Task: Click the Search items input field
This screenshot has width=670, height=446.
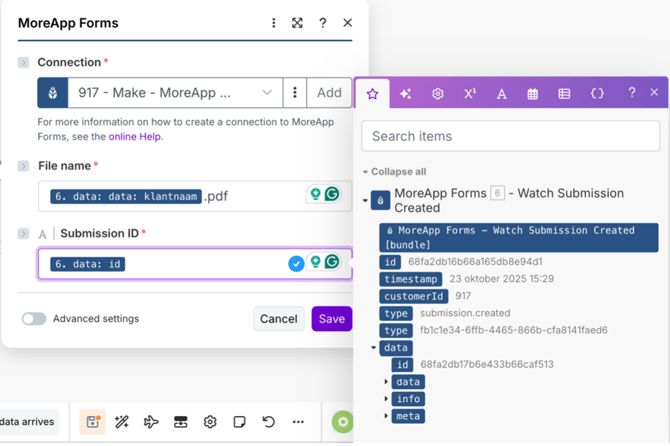Action: tap(510, 136)
